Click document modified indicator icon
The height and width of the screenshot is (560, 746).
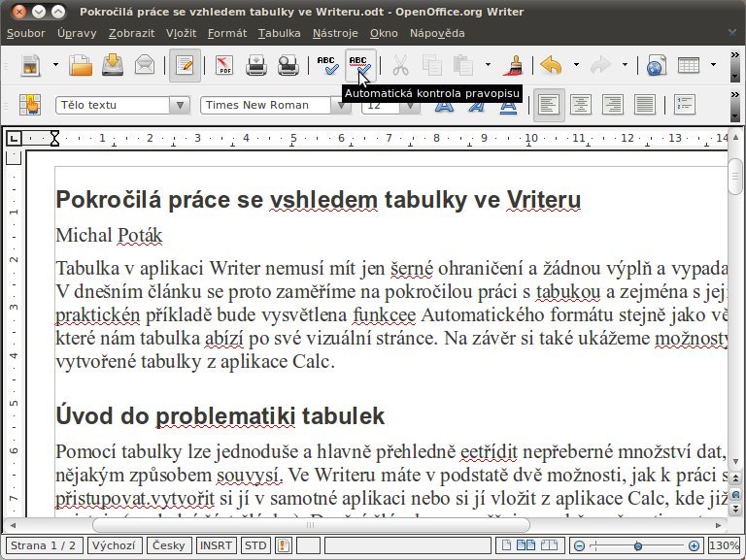click(x=283, y=545)
